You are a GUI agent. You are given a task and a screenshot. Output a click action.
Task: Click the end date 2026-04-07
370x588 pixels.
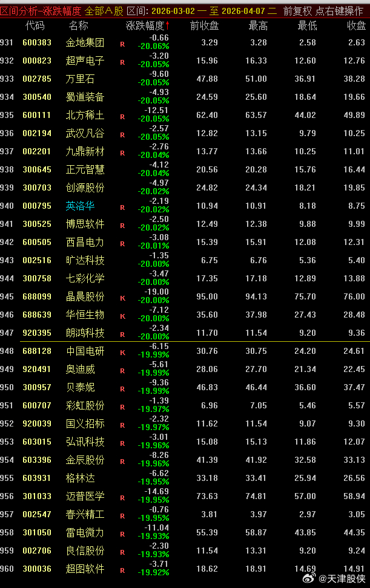(243, 11)
